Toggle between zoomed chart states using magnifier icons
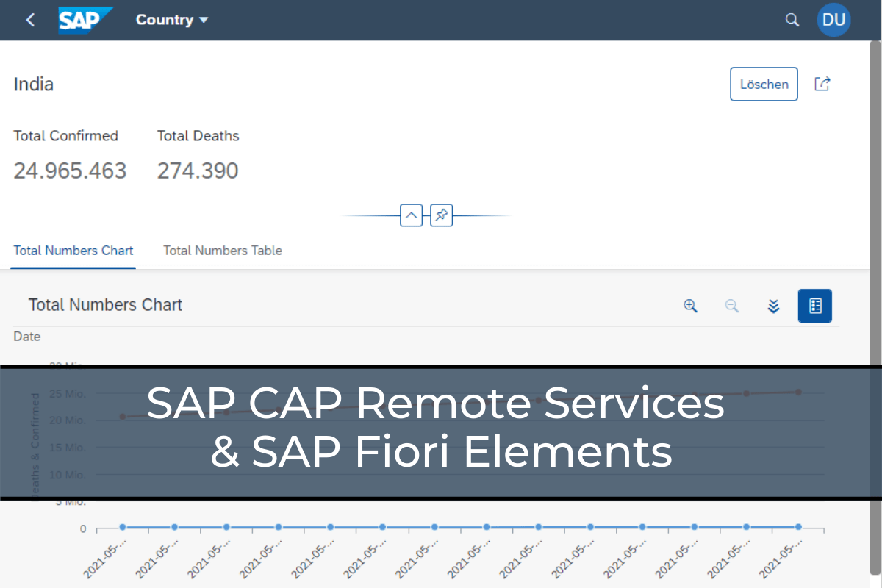Screen dimensions: 882x588 [x=690, y=306]
